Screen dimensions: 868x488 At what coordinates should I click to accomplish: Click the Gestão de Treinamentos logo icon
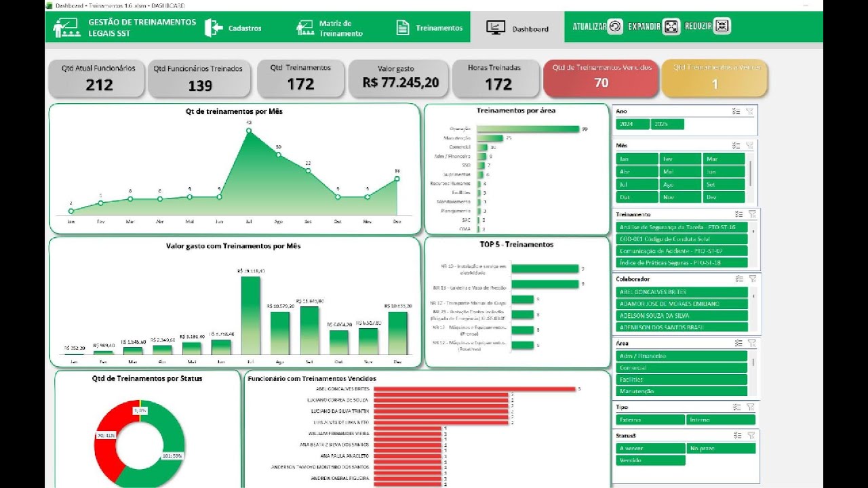(x=67, y=27)
